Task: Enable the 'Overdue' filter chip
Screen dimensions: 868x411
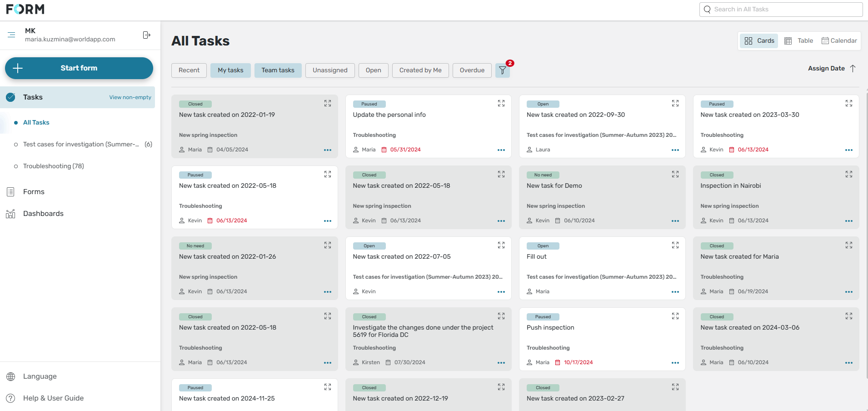Action: [x=472, y=70]
